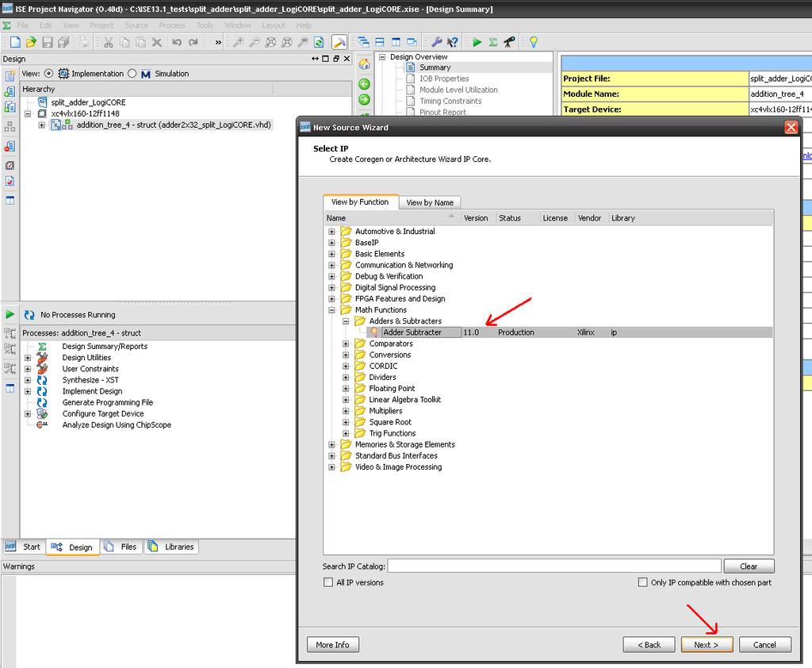
Task: Expand the Multipliers folder
Action: point(346,411)
